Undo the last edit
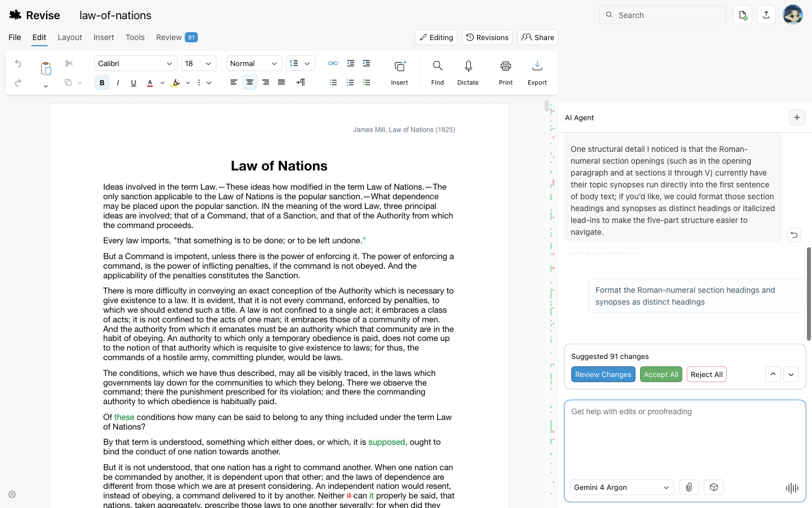The width and height of the screenshot is (812, 508). [18, 64]
